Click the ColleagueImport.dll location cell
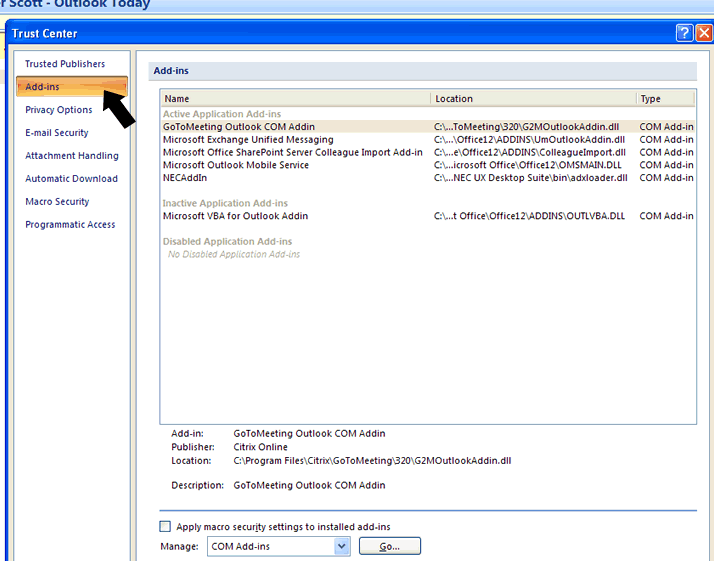The width and height of the screenshot is (714, 561). point(530,152)
